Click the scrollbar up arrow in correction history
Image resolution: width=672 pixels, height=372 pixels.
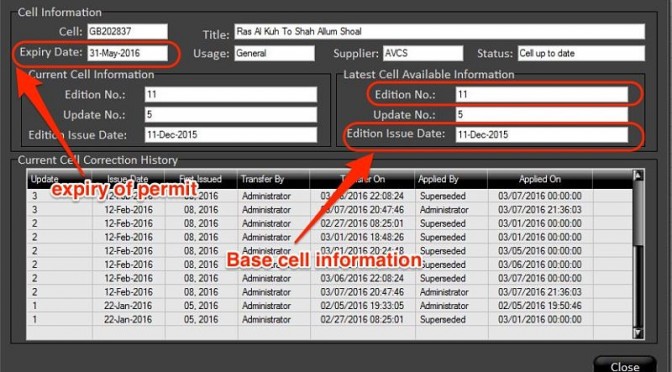638,176
